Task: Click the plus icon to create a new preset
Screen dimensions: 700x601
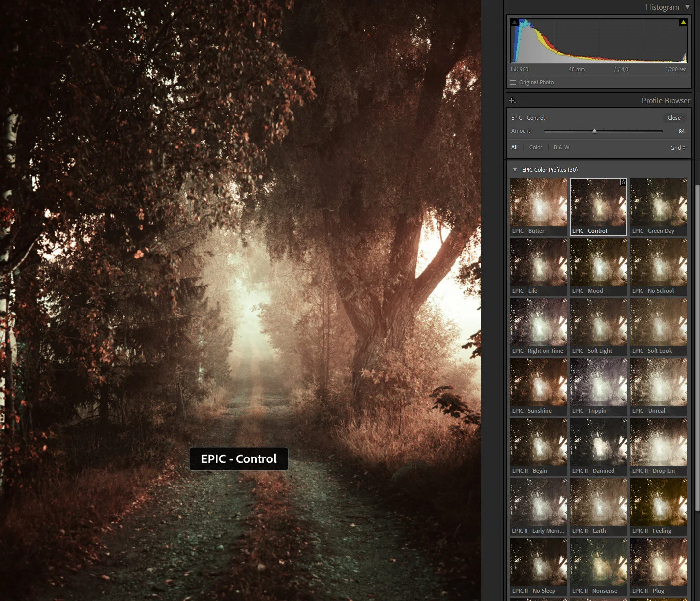Action: click(512, 100)
